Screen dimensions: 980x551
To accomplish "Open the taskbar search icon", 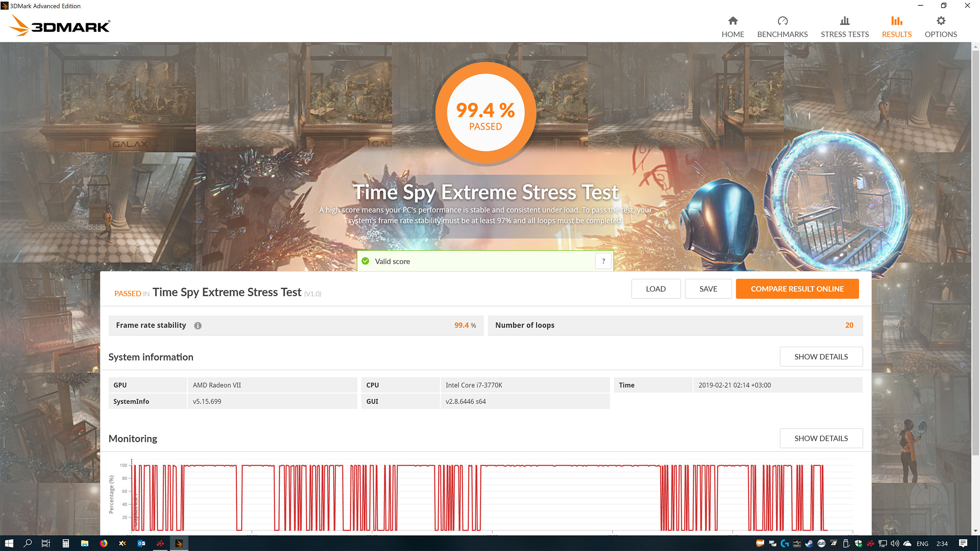I will 28,543.
